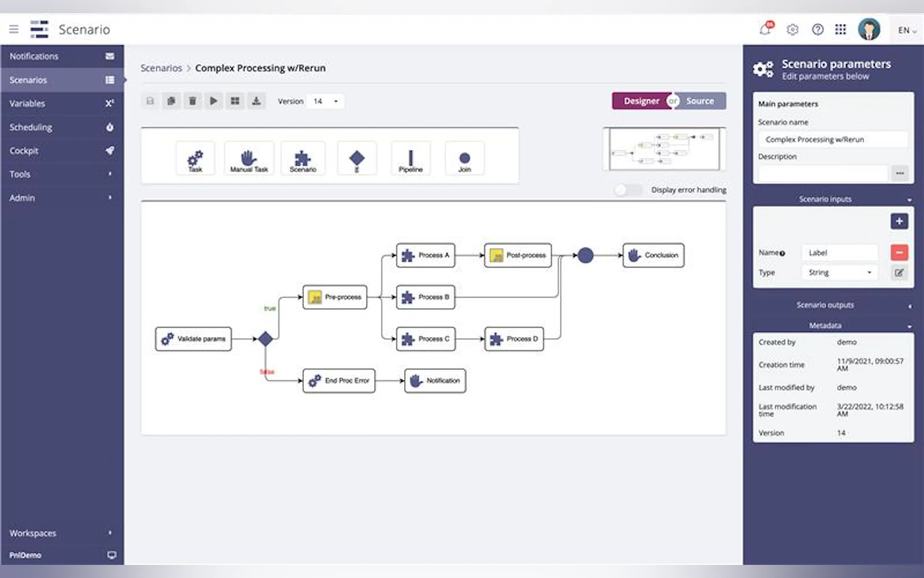Select the Pipeline palette element
Screen dimensions: 924x578
(x=411, y=159)
